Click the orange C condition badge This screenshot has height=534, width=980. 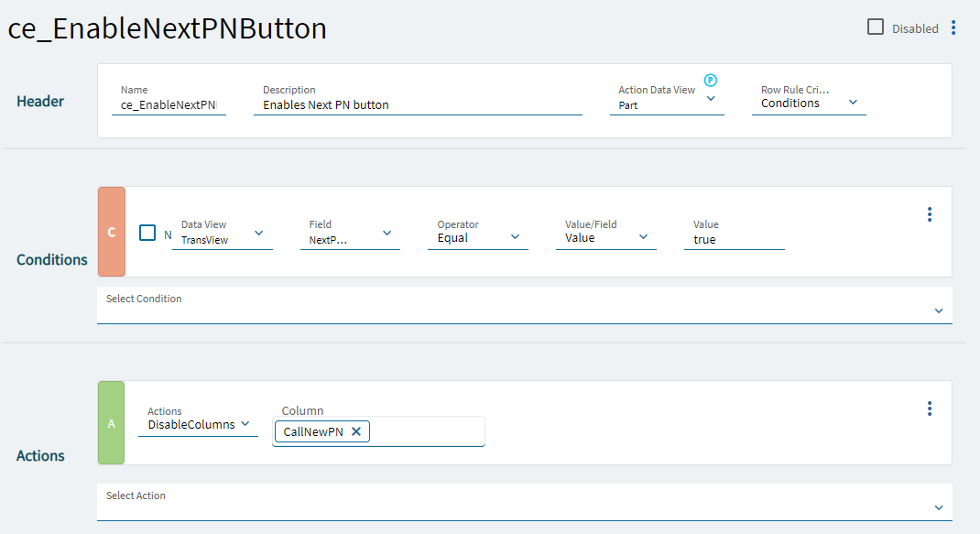click(x=111, y=233)
